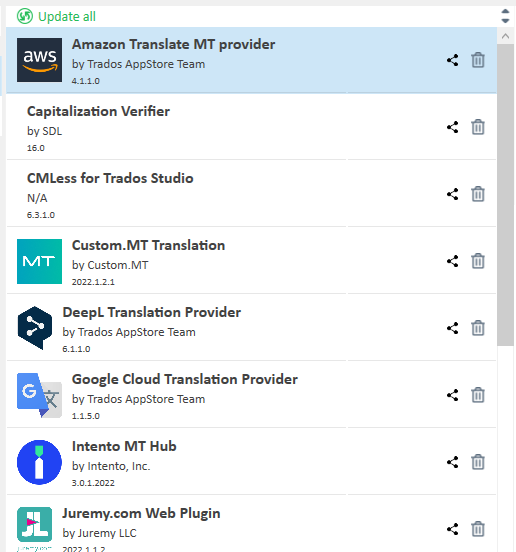Share the Intento MT Hub plugin
The image size is (516, 552).
coord(453,462)
